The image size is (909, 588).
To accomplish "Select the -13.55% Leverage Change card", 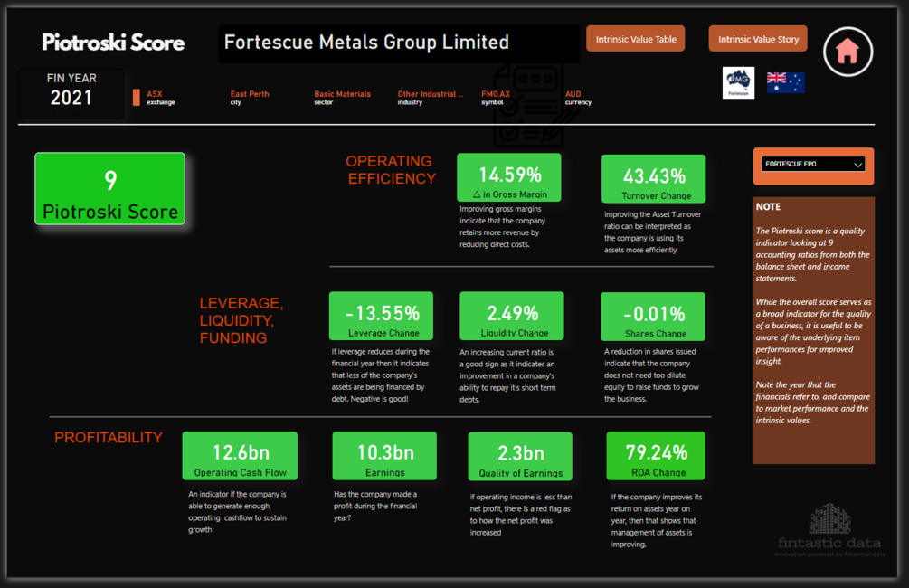I will (381, 316).
